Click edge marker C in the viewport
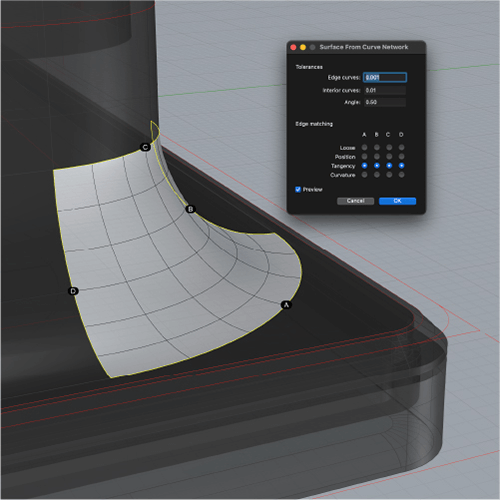The height and width of the screenshot is (500, 500). (145, 147)
